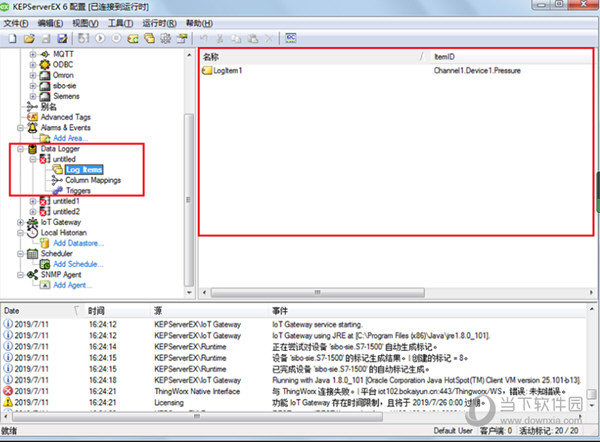Select the Triggers tree node

tap(78, 191)
